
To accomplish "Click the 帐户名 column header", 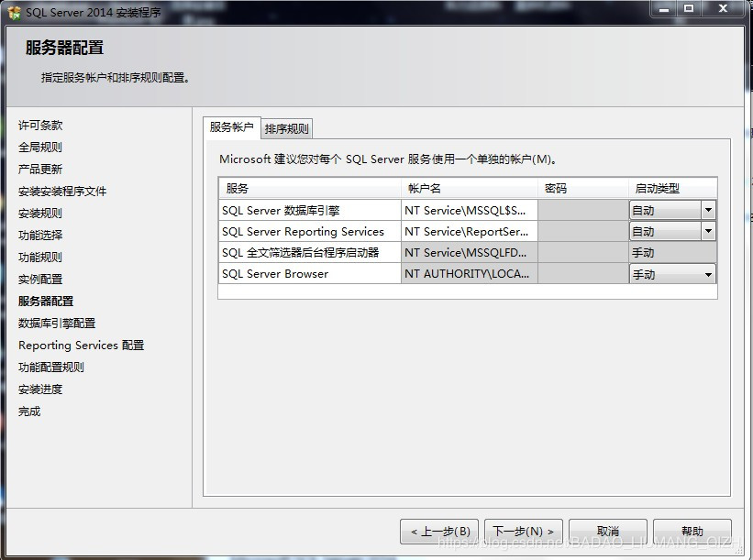I will pos(469,188).
